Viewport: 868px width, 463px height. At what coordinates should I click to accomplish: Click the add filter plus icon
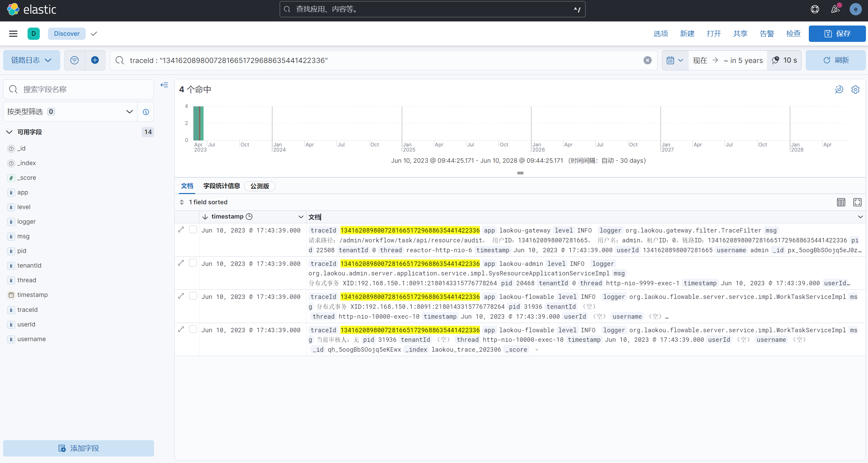pos(95,60)
